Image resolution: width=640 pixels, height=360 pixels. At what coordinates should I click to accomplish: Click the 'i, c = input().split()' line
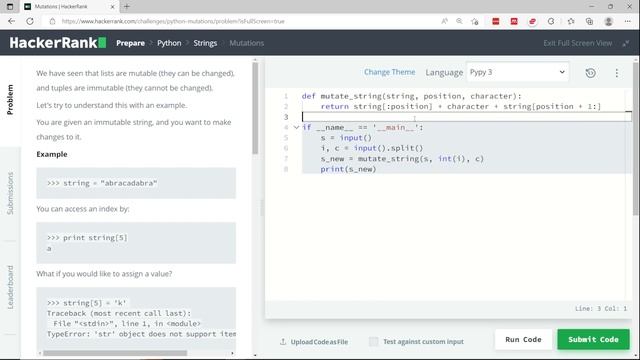click(372, 148)
